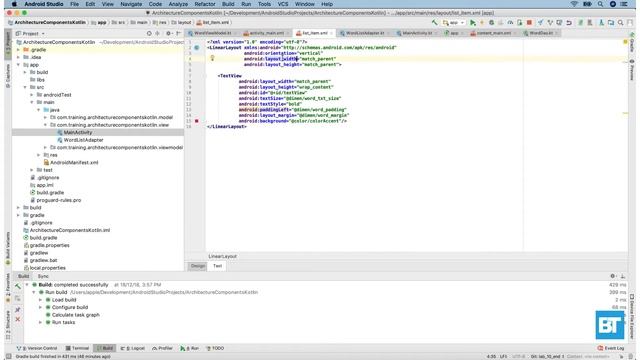
Task: Collapse the Run build node
Action: click(x=34, y=292)
